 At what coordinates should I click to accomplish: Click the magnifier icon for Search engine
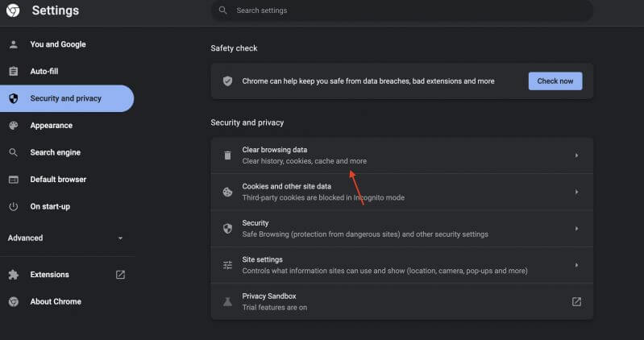click(x=14, y=152)
